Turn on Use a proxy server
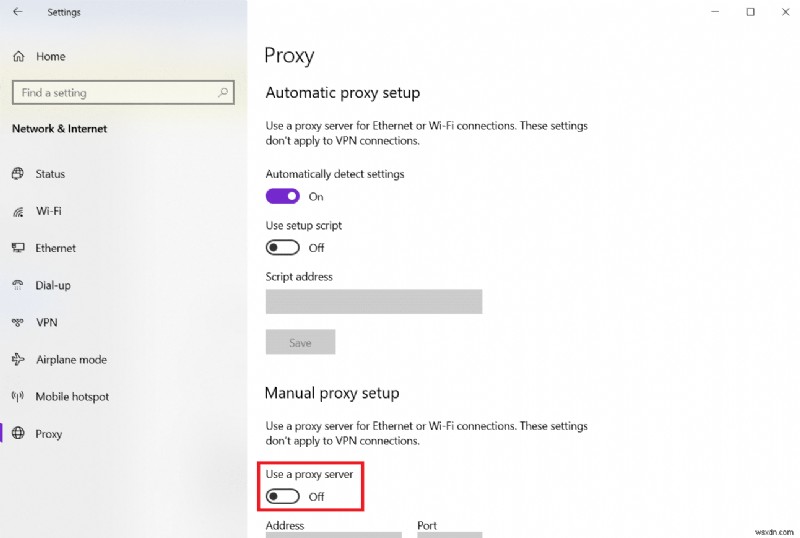This screenshot has height=538, width=800. (283, 496)
